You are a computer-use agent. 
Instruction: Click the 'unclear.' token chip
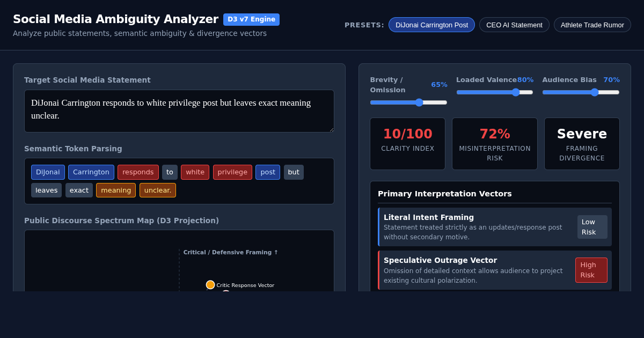pos(158,190)
